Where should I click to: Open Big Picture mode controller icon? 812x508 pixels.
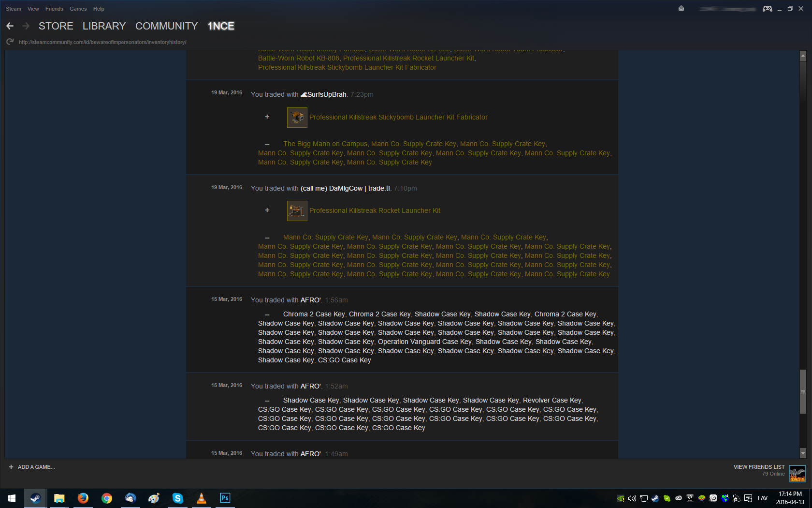pyautogui.click(x=767, y=9)
